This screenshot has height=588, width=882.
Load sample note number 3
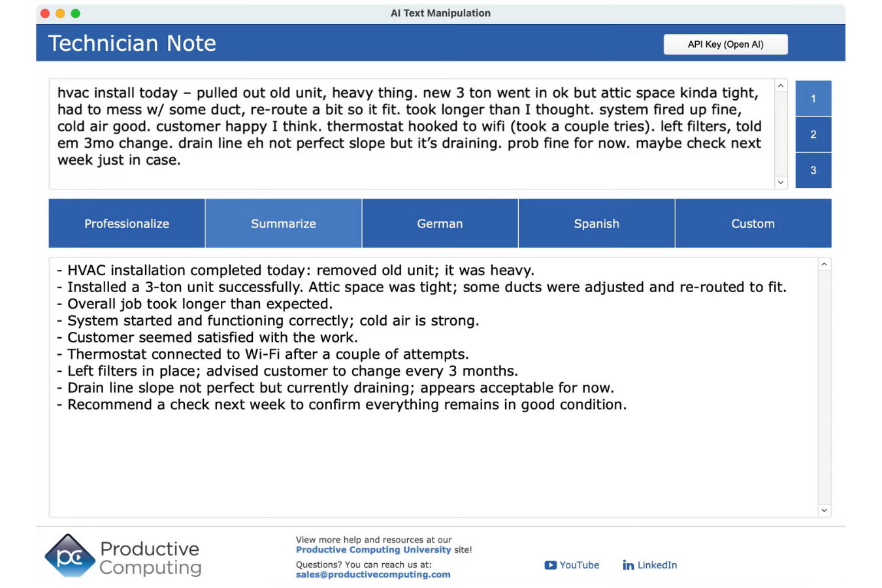[813, 171]
